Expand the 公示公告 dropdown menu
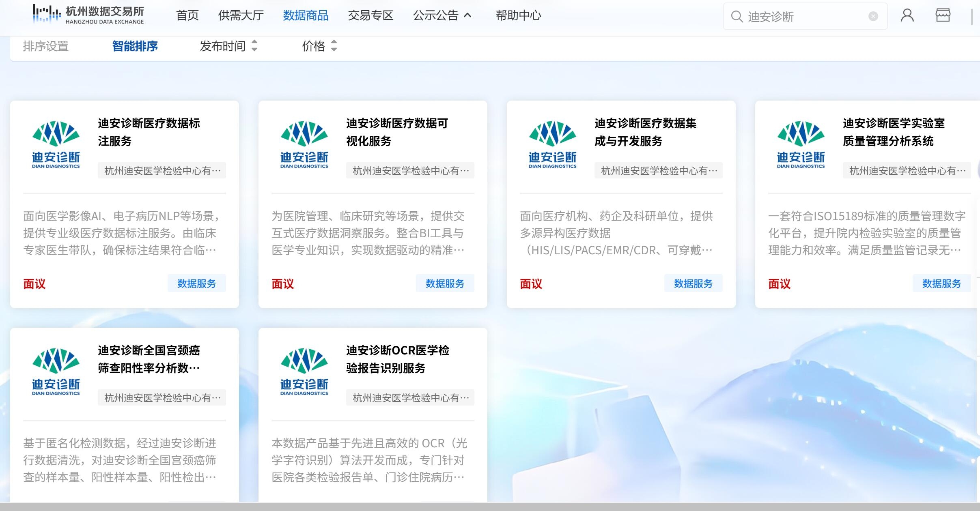The height and width of the screenshot is (511, 980). [442, 15]
